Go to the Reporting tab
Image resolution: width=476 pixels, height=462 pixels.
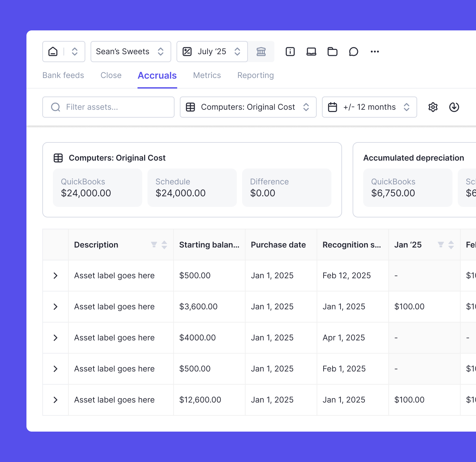pos(255,75)
